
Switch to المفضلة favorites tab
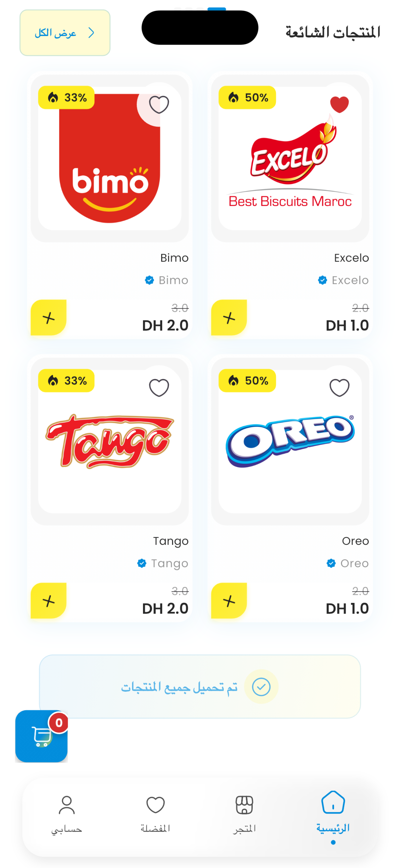pyautogui.click(x=155, y=814)
